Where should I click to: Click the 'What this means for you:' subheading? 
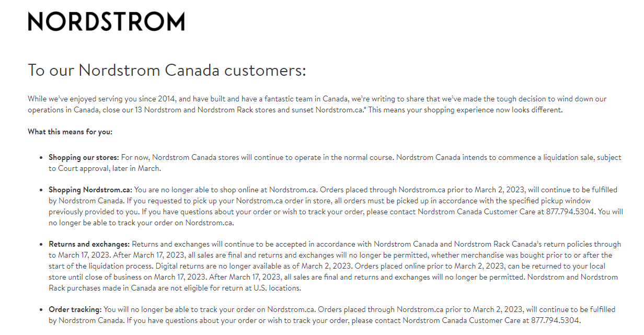click(x=70, y=132)
